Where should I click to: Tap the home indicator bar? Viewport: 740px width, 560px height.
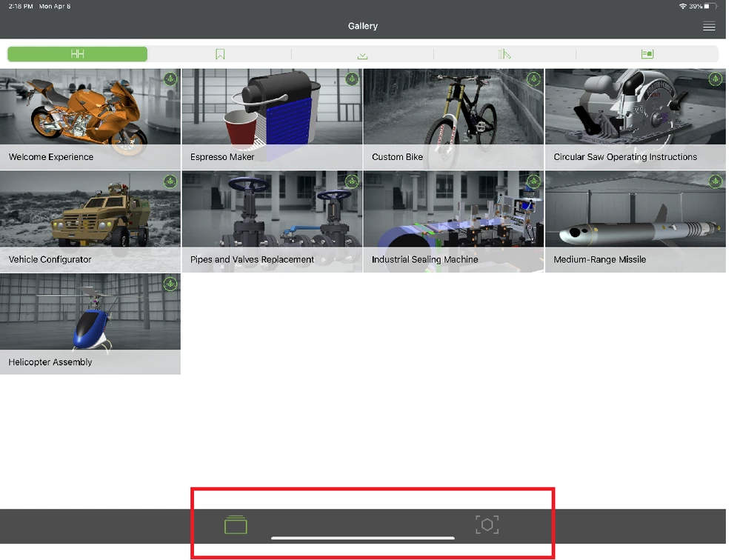click(x=361, y=537)
